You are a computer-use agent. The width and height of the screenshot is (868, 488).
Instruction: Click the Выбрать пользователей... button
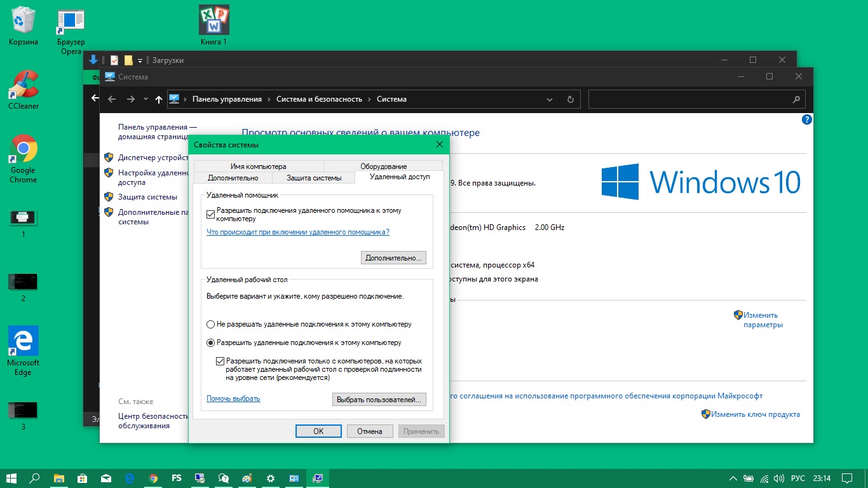(379, 400)
